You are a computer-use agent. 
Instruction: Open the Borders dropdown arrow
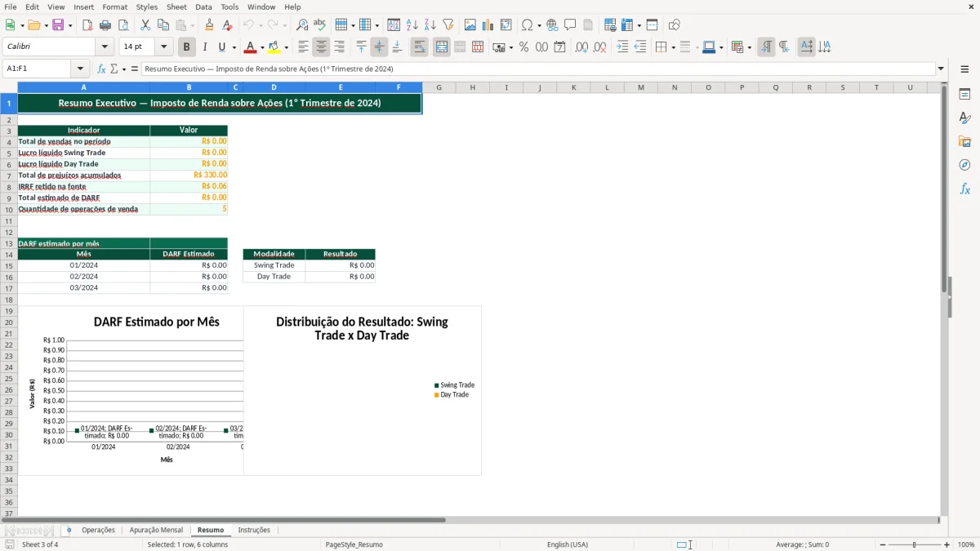(672, 47)
